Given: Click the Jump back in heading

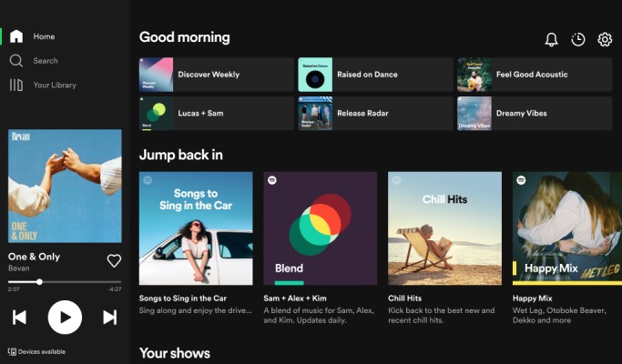Looking at the screenshot, I should pos(181,155).
